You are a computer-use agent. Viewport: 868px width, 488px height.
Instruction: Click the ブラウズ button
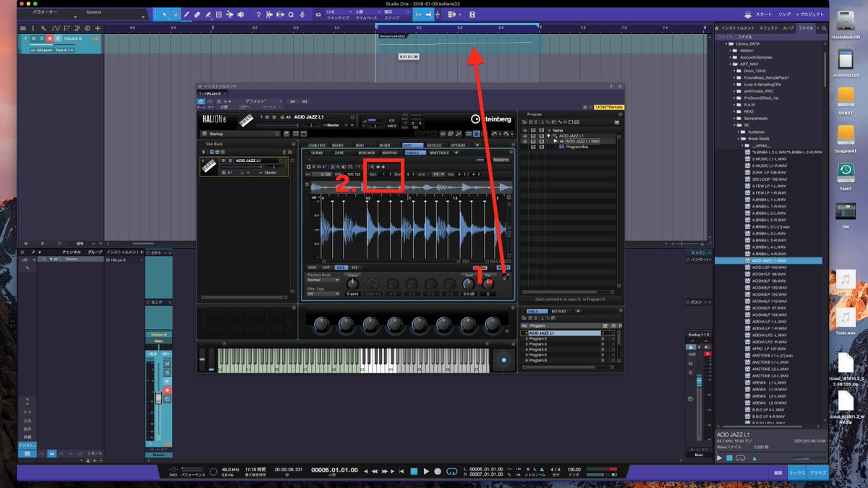click(x=818, y=471)
